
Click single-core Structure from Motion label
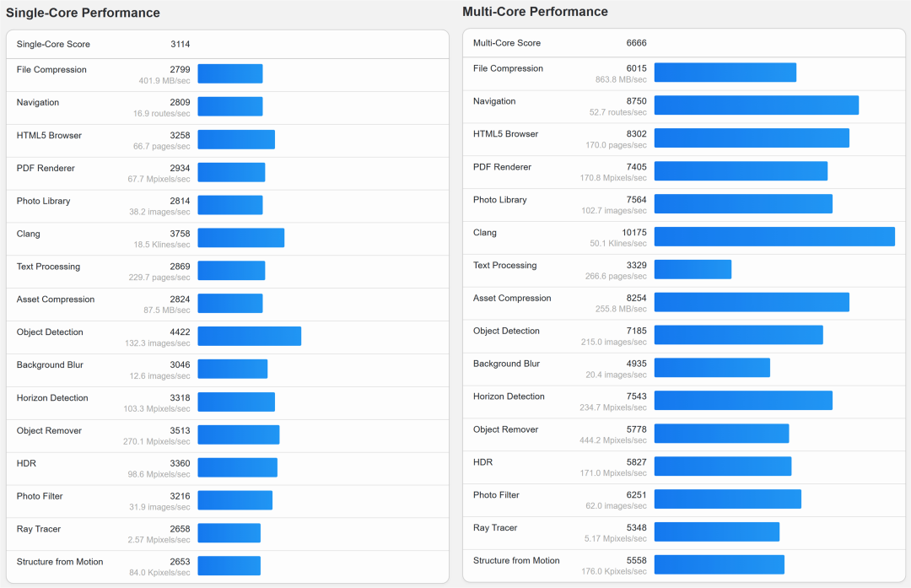60,562
